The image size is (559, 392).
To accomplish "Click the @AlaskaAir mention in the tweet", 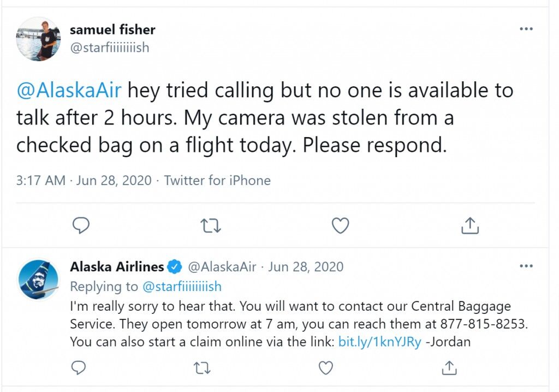I will pyautogui.click(x=69, y=90).
